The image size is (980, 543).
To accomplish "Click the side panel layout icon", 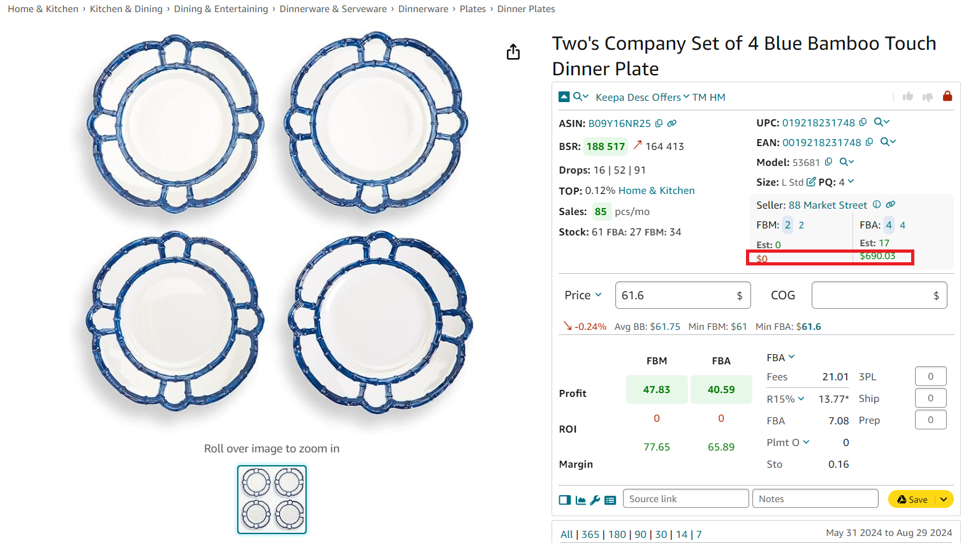I will point(565,500).
